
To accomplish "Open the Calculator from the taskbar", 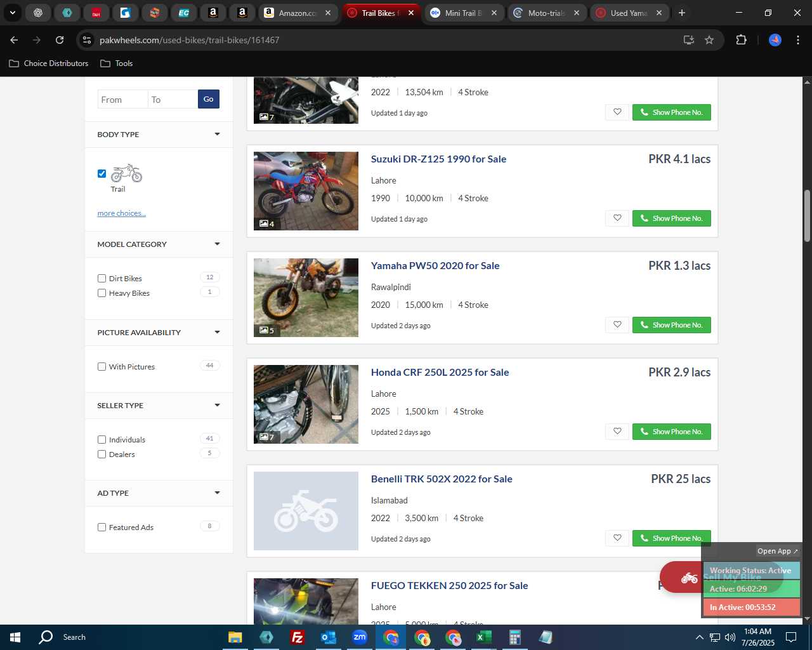I will click(514, 637).
